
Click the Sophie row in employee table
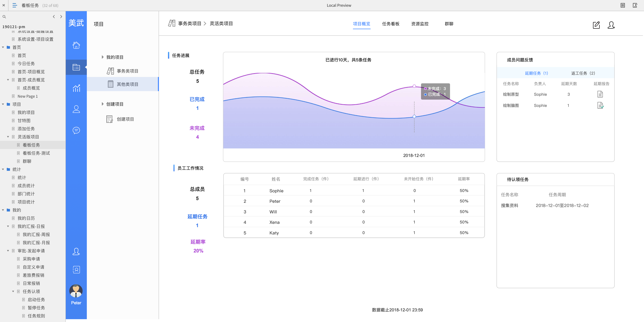tap(354, 191)
